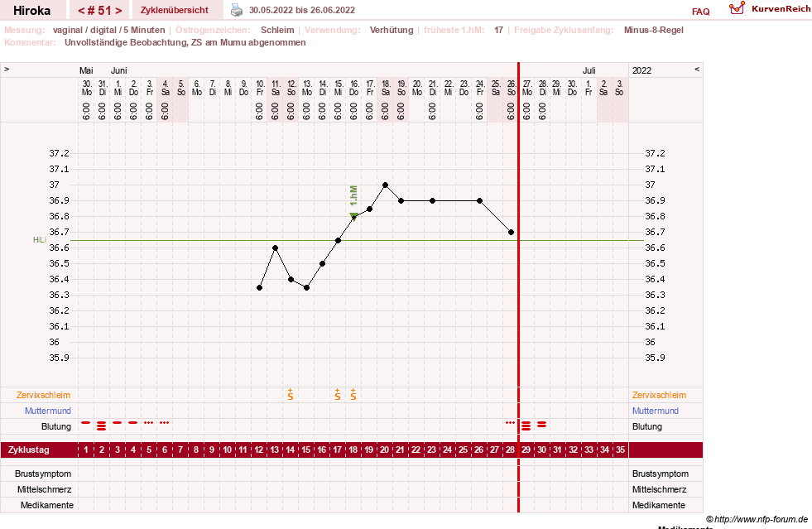The width and height of the screenshot is (812, 529).
Task: Click cycle day 35 in Zyklustag row
Action: click(621, 450)
